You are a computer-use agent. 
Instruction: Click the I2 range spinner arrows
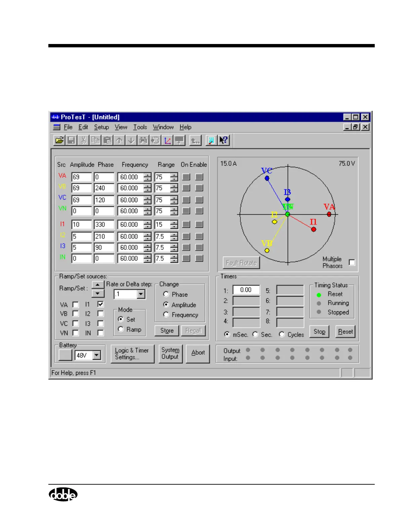pyautogui.click(x=174, y=236)
